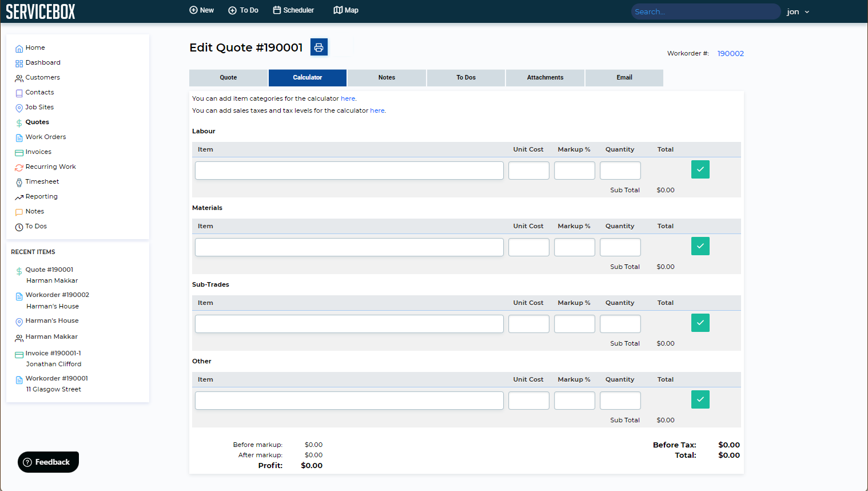Click the Labour Markup % field
Screen dimensions: 868x491
[575, 171]
